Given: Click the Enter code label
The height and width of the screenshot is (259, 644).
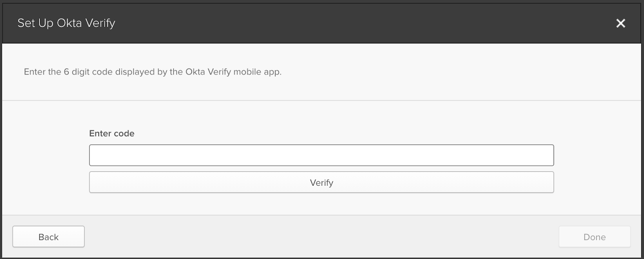Looking at the screenshot, I should tap(112, 133).
